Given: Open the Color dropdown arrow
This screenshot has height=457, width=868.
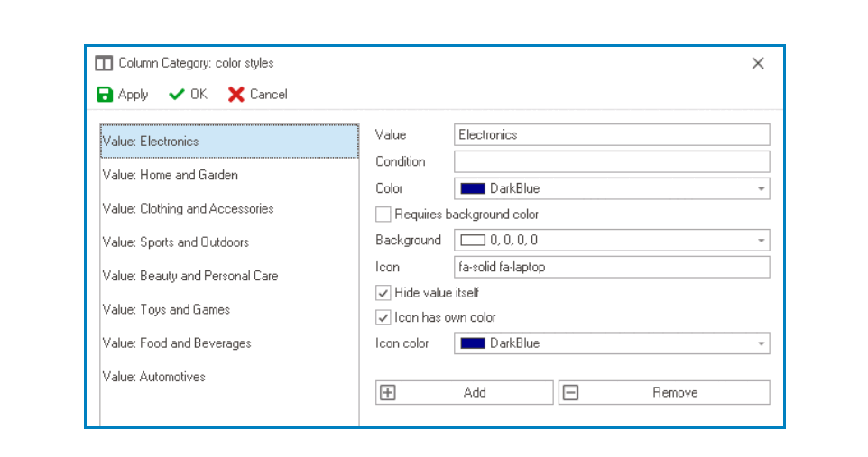Looking at the screenshot, I should click(762, 189).
